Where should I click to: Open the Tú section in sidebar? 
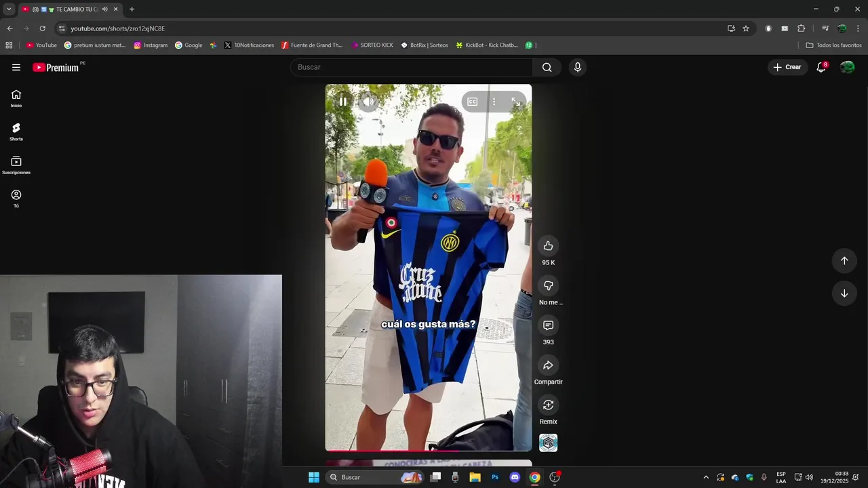click(16, 199)
